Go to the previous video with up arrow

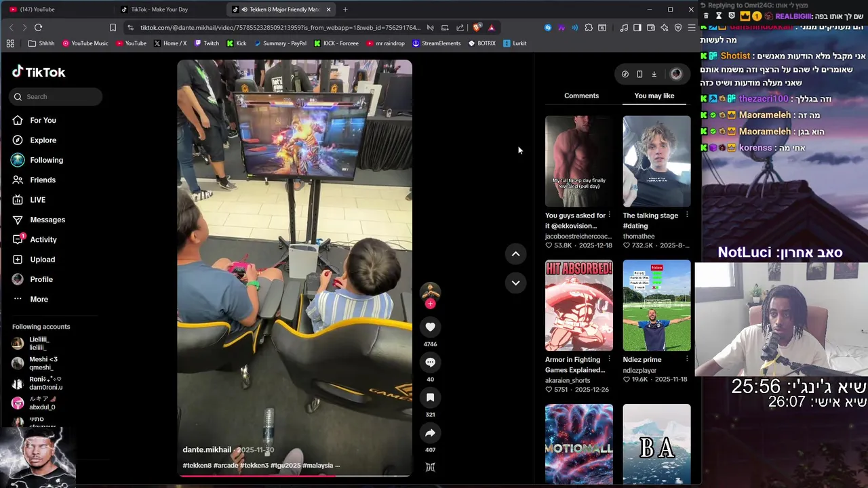[515, 253]
